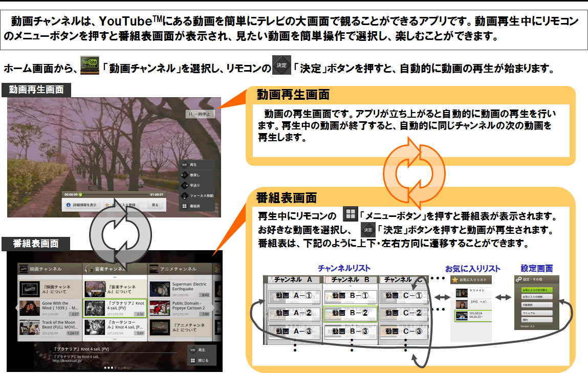Click the 巻戻し rewind icon
The width and height of the screenshot is (588, 373).
[x=185, y=175]
